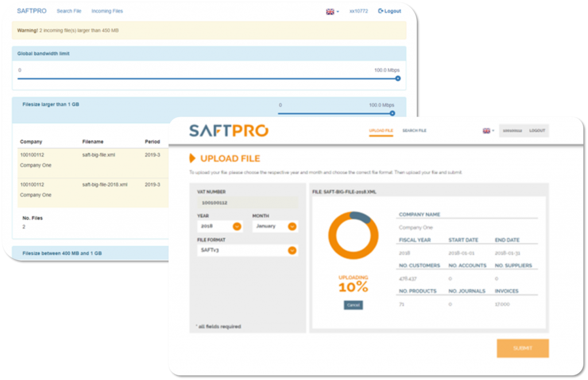Click the Company column header
Image resolution: width=588 pixels, height=380 pixels.
pos(31,142)
